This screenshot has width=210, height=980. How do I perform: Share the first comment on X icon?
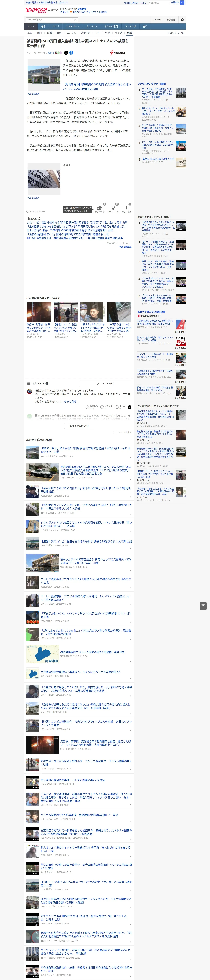130,407
